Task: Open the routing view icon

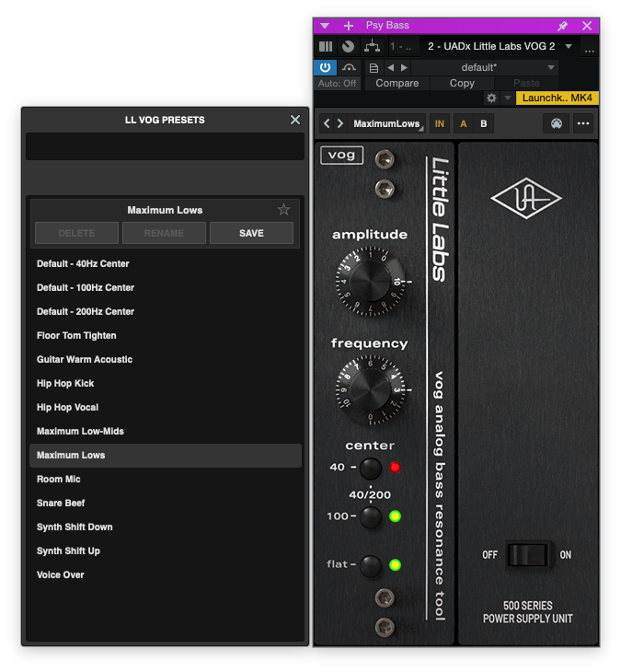Action: point(372,46)
